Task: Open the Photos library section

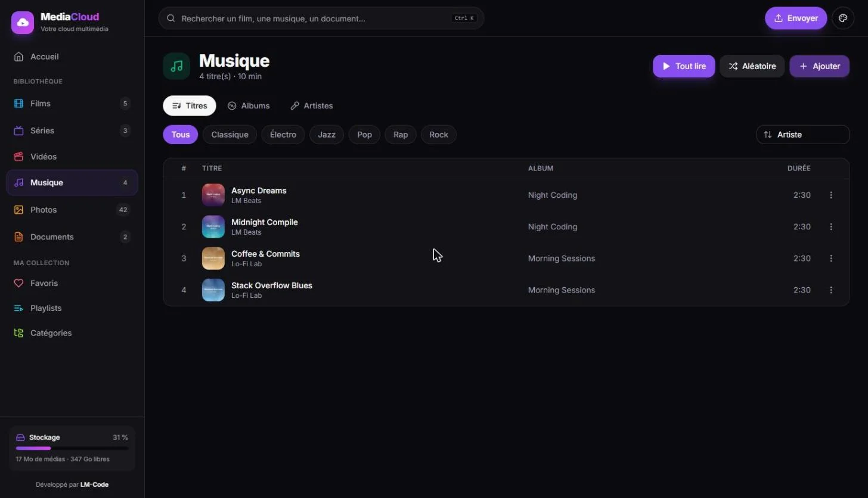Action: coord(72,210)
